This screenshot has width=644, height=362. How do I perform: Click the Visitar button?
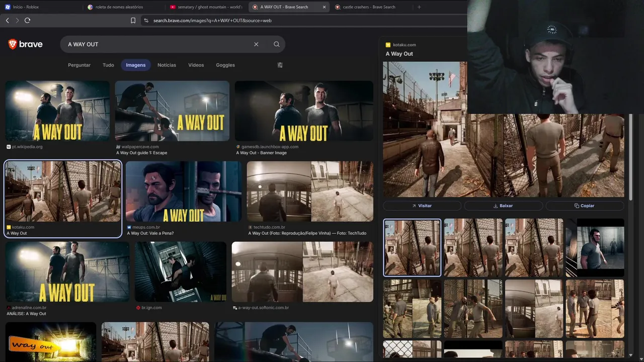click(x=422, y=206)
